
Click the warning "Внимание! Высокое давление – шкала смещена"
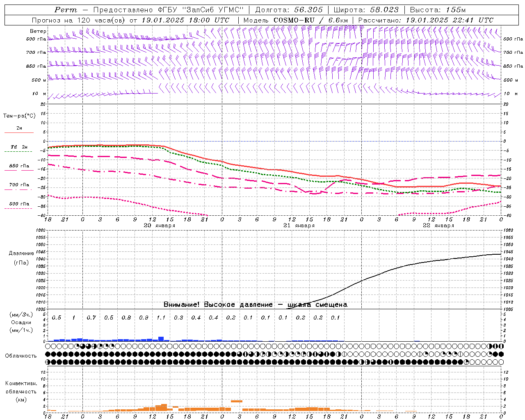click(x=255, y=304)
